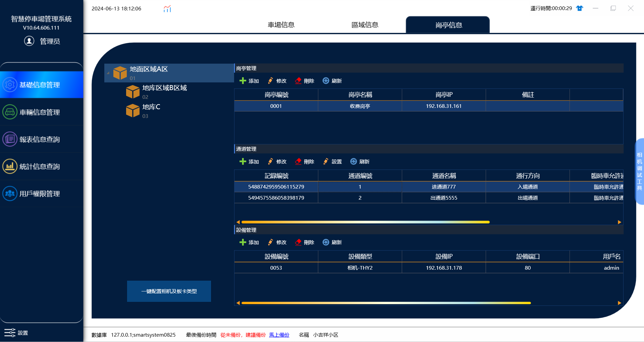Click 刪除 in the 通道管理 toolbar
The height and width of the screenshot is (342, 644).
(x=305, y=161)
